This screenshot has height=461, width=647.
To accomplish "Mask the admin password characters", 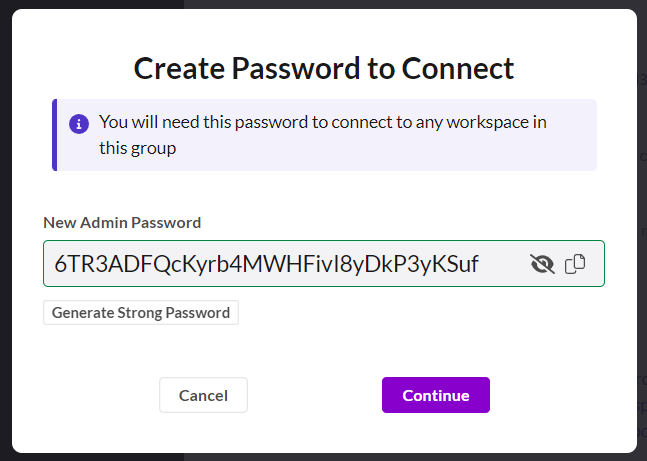I will pyautogui.click(x=542, y=264).
